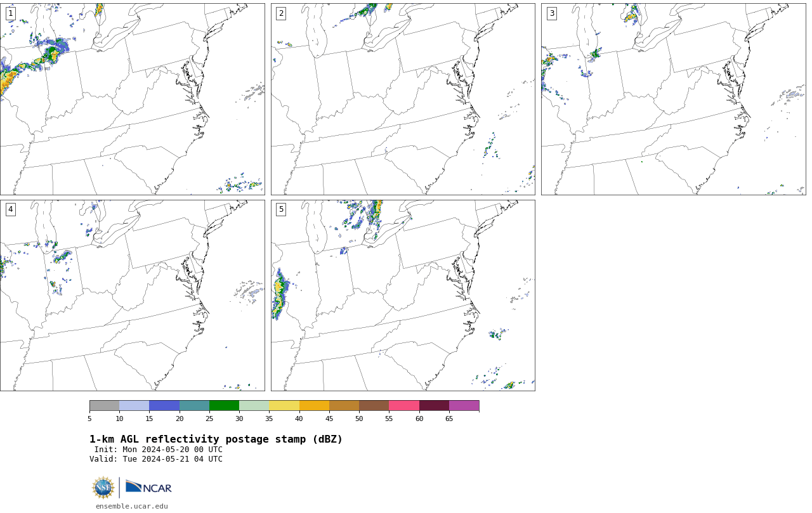
Task: Click the light blue 10-15 dBZ swatch
Action: (x=134, y=406)
